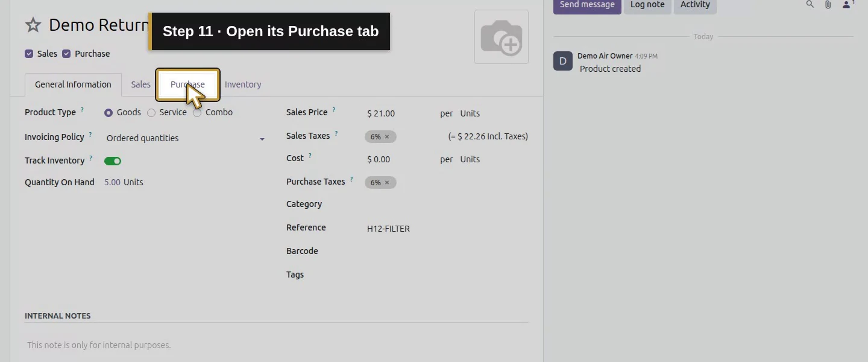Click the Demo Air Owner avatar
Image resolution: width=868 pixels, height=362 pixels.
pos(563,61)
